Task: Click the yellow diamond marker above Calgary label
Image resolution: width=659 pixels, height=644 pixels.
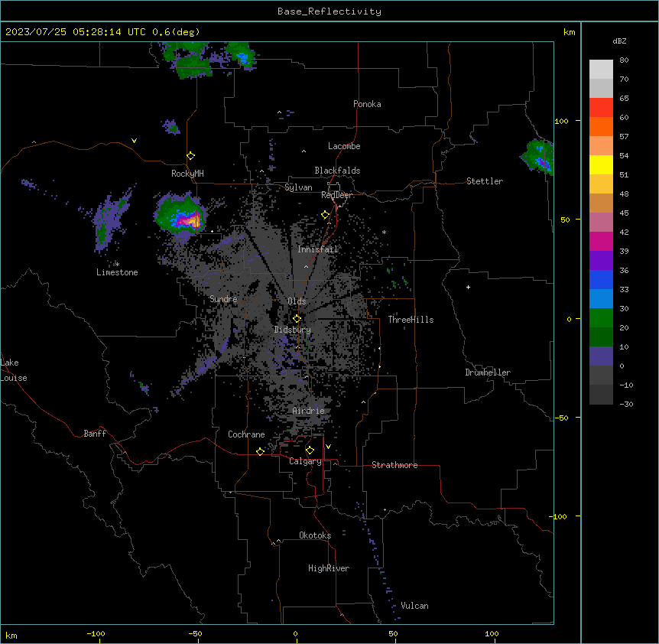Action: click(x=310, y=450)
